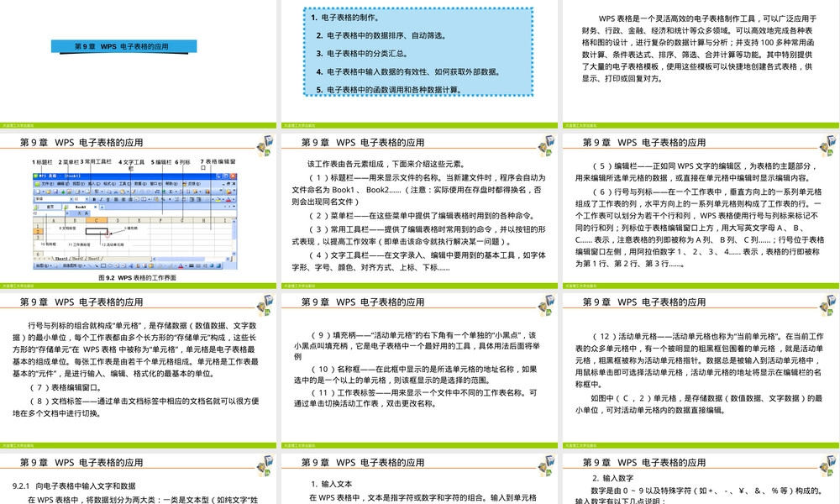840x504 pixels.
Task: Click list item '4. 电子表格中输入数据的有效性'
Action: click(x=408, y=71)
